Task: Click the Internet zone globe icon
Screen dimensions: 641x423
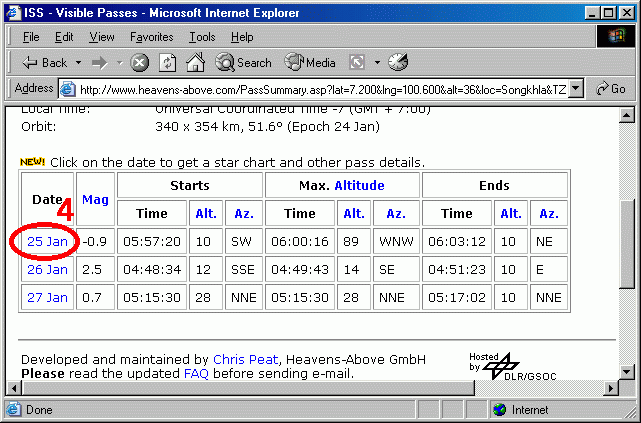Action: (x=500, y=410)
